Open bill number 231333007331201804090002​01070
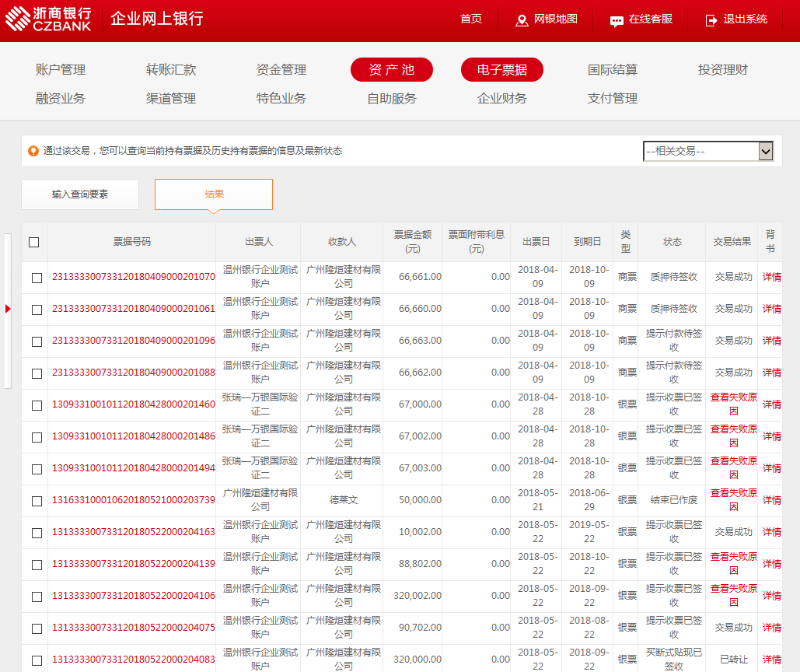 pos(134,277)
